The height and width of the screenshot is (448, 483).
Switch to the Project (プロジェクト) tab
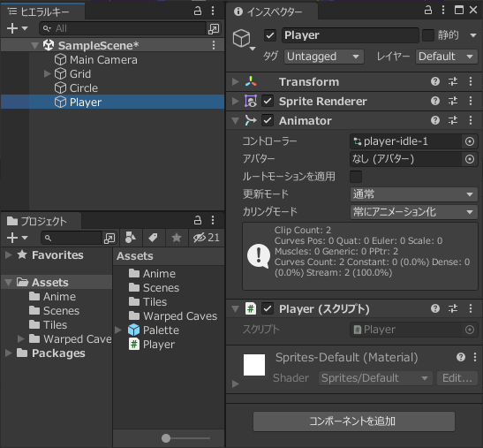pyautogui.click(x=41, y=221)
